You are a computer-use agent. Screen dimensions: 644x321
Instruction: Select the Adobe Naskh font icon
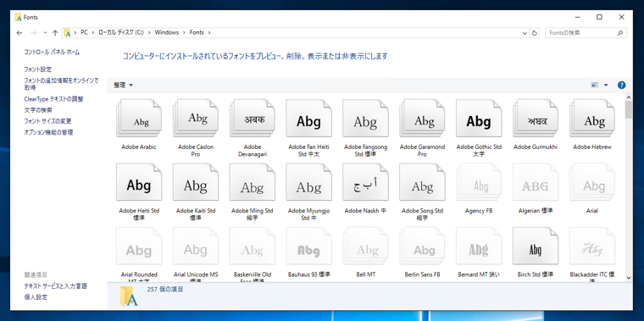coord(365,183)
